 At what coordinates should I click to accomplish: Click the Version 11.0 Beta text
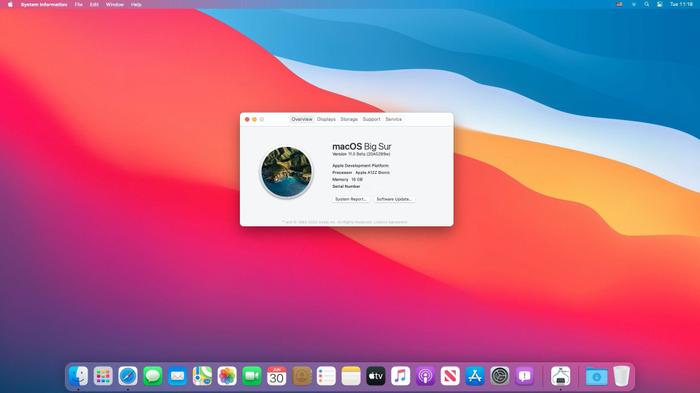pos(361,154)
